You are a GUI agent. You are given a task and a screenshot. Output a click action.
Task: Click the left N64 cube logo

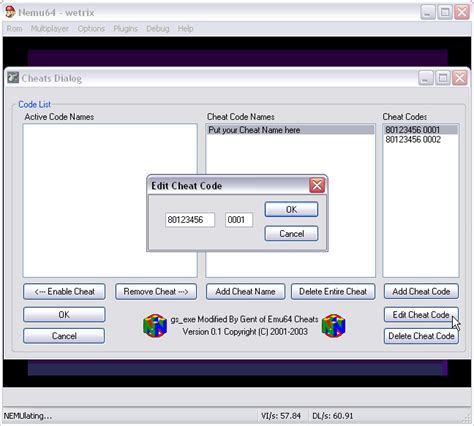pos(155,326)
